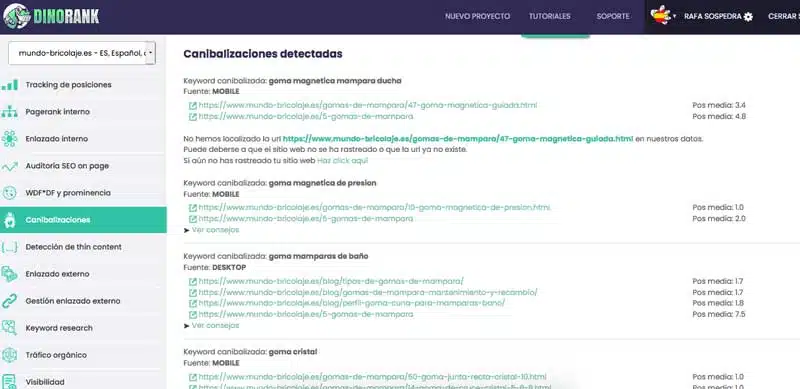The width and height of the screenshot is (800, 389).
Task: Click the Pos media: 3.4 value
Action: coord(719,105)
